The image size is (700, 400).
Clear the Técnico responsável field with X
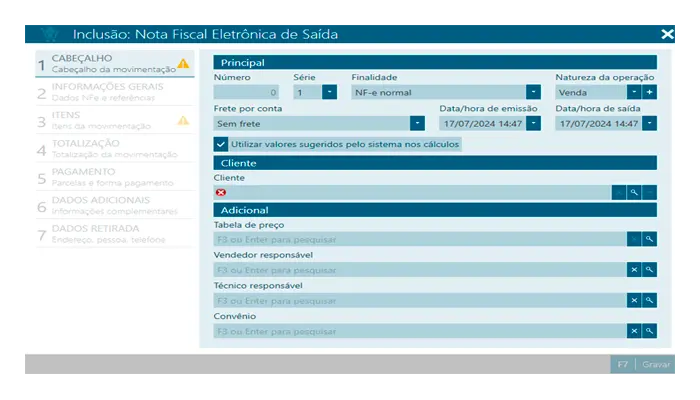point(633,300)
